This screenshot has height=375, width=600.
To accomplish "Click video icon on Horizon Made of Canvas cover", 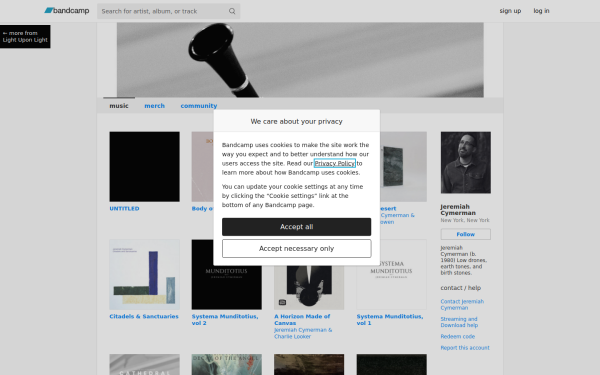I will coord(282,302).
